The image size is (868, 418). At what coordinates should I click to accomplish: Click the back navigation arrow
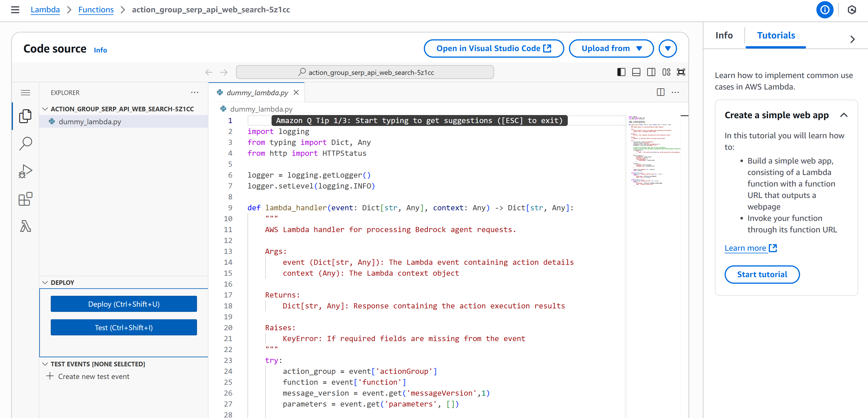209,72
